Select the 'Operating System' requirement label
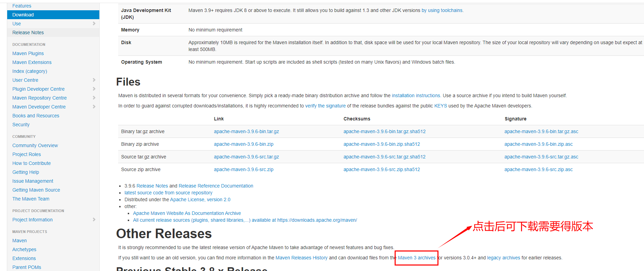This screenshot has width=644, height=271. (141, 62)
